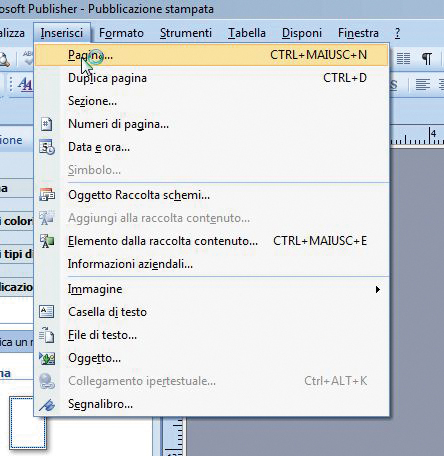Open the Disponi menu
This screenshot has height=456, width=444.
tap(302, 33)
